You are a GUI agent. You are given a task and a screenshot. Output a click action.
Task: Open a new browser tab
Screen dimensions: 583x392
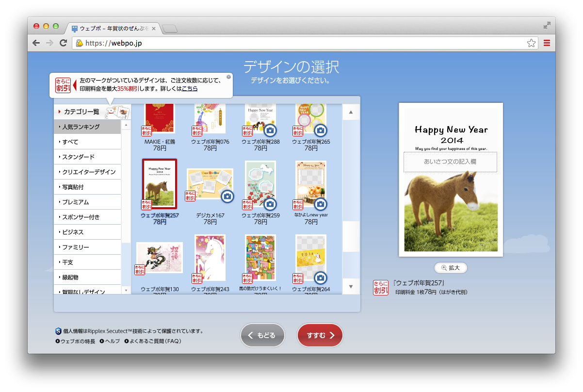click(x=170, y=29)
